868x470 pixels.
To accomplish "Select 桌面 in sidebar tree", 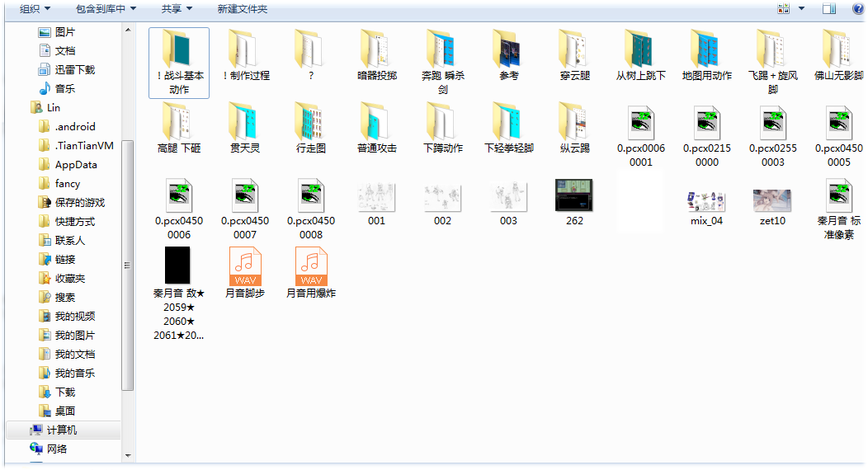I will pos(57,411).
